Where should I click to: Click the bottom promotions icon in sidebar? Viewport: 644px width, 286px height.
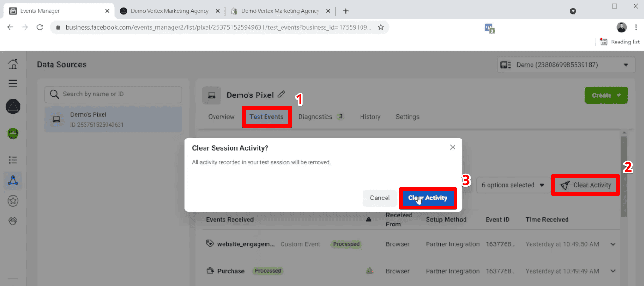tap(13, 221)
